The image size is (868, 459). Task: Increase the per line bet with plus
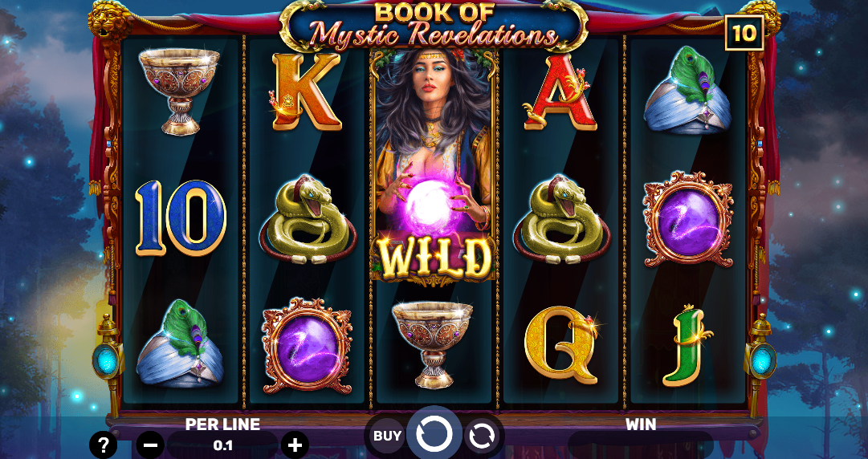(295, 444)
